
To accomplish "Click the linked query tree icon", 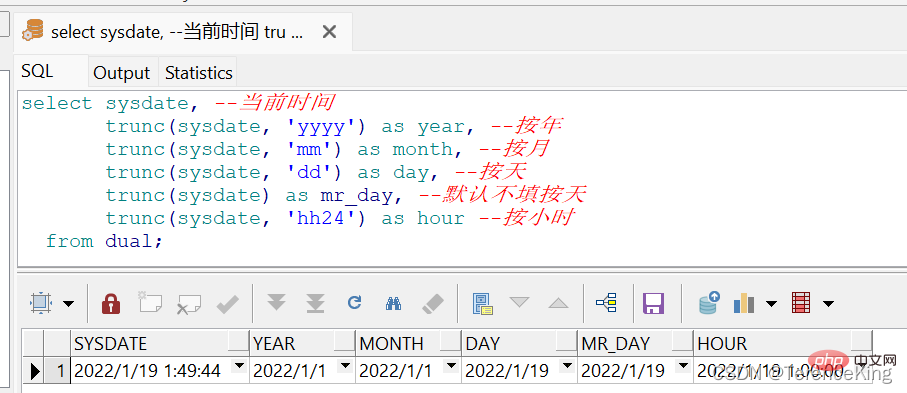I will [x=607, y=303].
